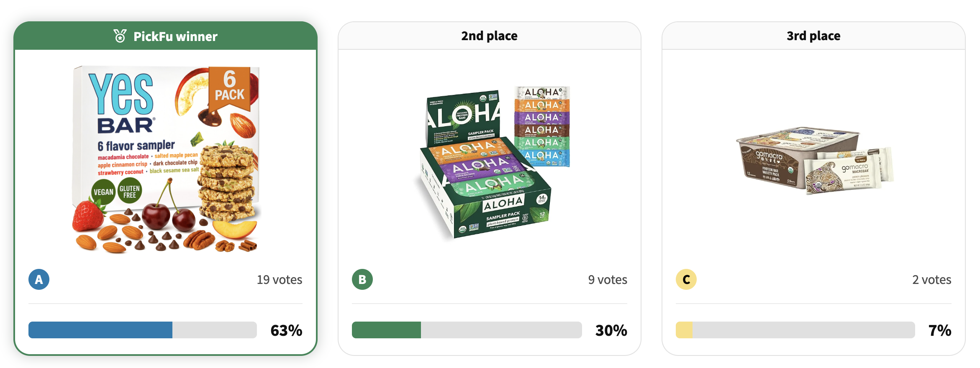The width and height of the screenshot is (980, 368).
Task: Click the PickFu winner title text
Action: pyautogui.click(x=175, y=36)
